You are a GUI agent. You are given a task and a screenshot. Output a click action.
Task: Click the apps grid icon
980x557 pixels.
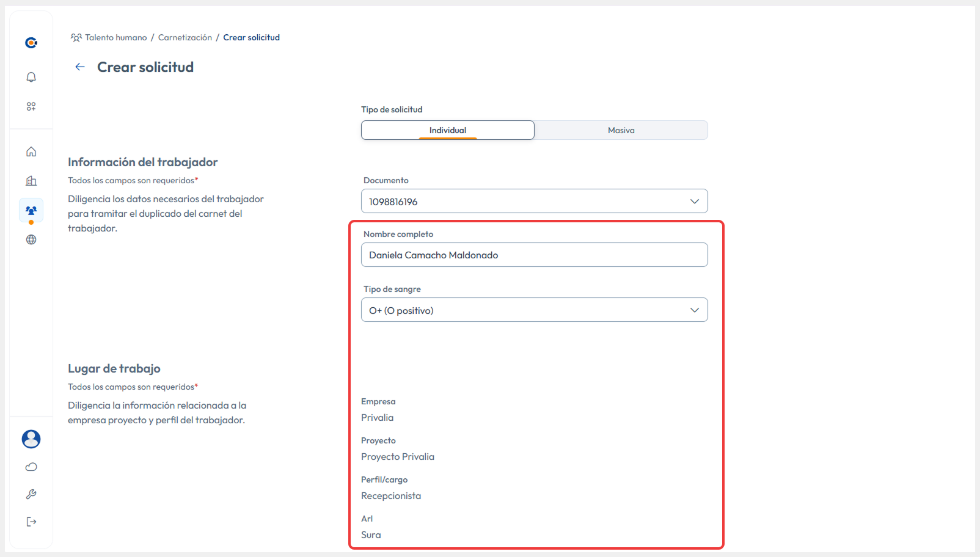[31, 106]
